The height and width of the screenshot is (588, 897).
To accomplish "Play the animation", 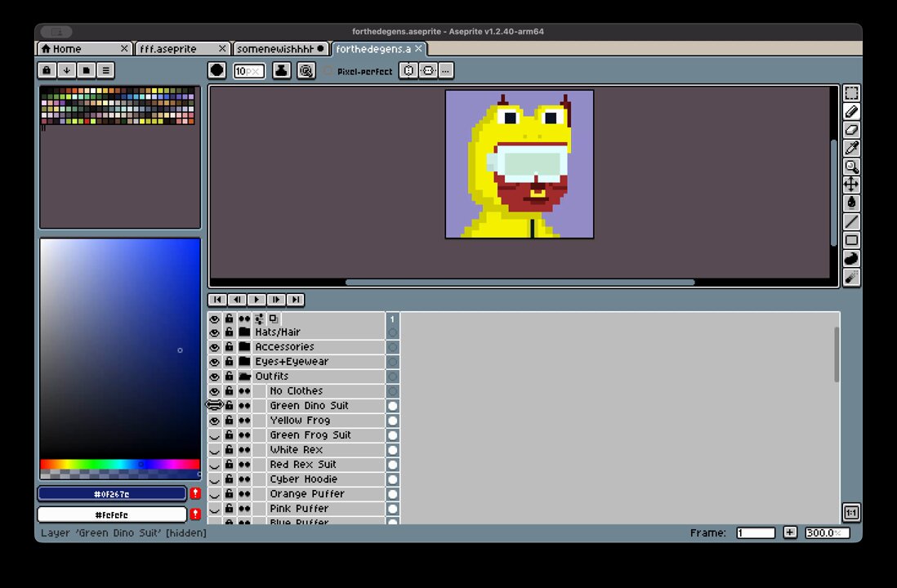I will tap(257, 300).
